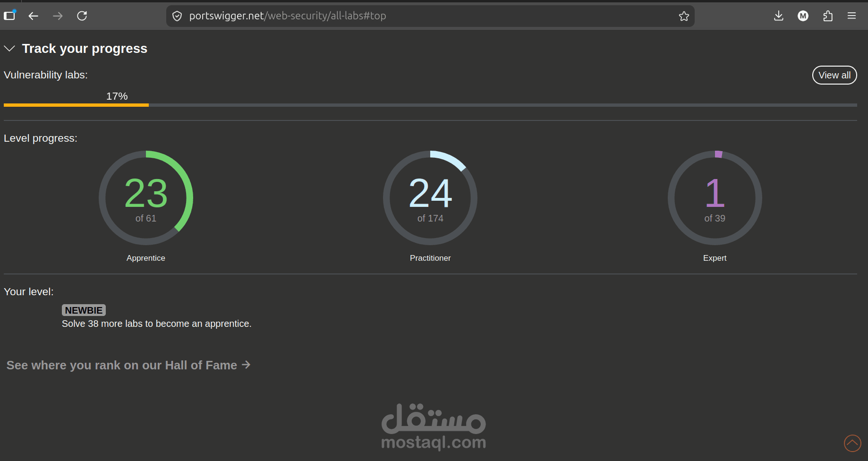Click the Vulnerability labs: label
The image size is (868, 461).
point(46,75)
